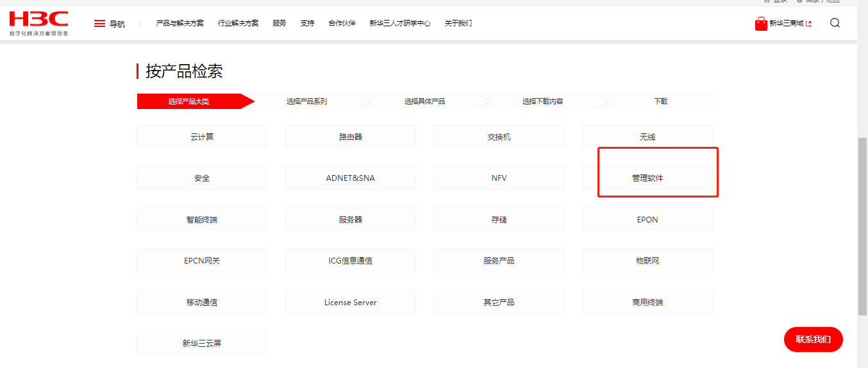
Task: Open the 合作伙伴 menu
Action: (342, 23)
